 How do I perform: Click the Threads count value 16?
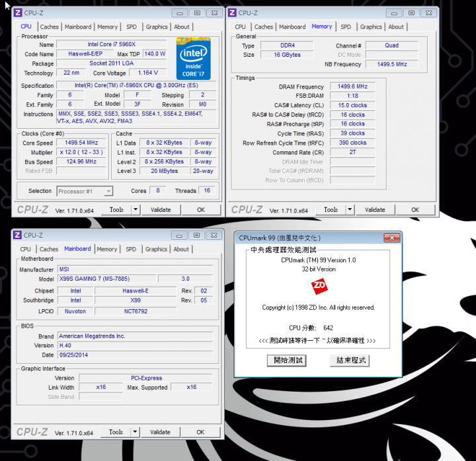[x=207, y=190]
